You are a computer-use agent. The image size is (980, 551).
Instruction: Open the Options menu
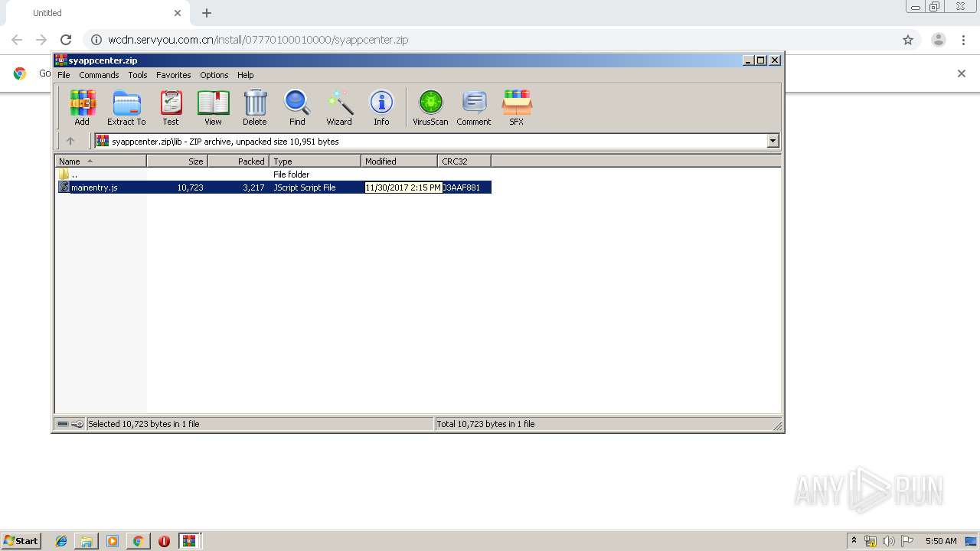[214, 75]
